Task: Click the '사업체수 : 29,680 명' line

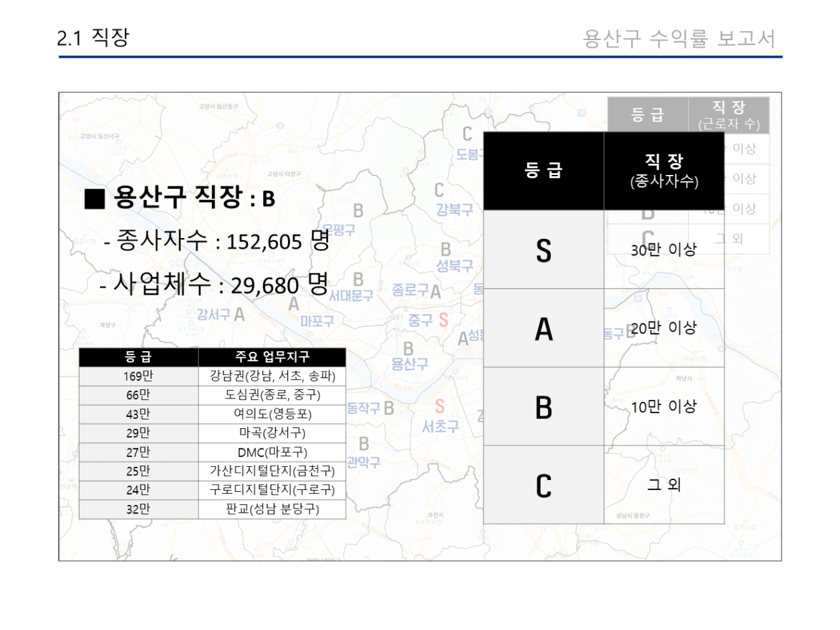Action: coord(214,284)
